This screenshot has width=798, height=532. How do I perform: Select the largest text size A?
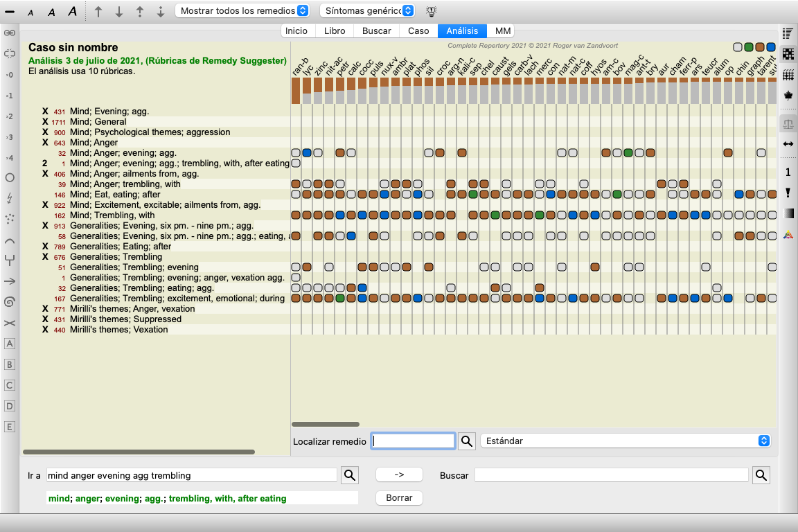[72, 11]
